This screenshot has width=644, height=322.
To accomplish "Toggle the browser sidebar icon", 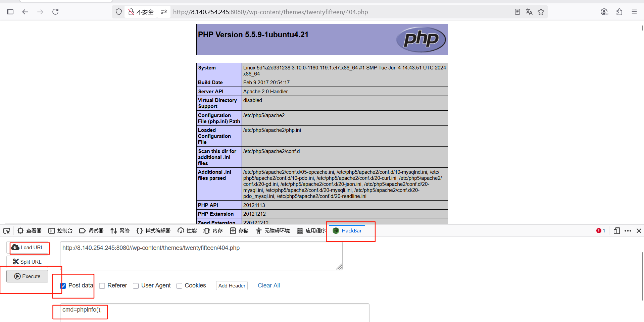I will (x=10, y=12).
